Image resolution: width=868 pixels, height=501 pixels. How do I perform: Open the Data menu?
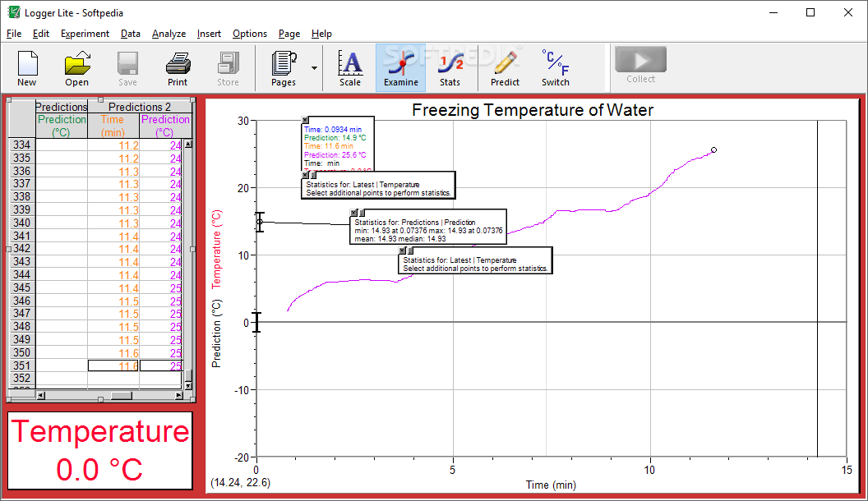click(x=130, y=34)
